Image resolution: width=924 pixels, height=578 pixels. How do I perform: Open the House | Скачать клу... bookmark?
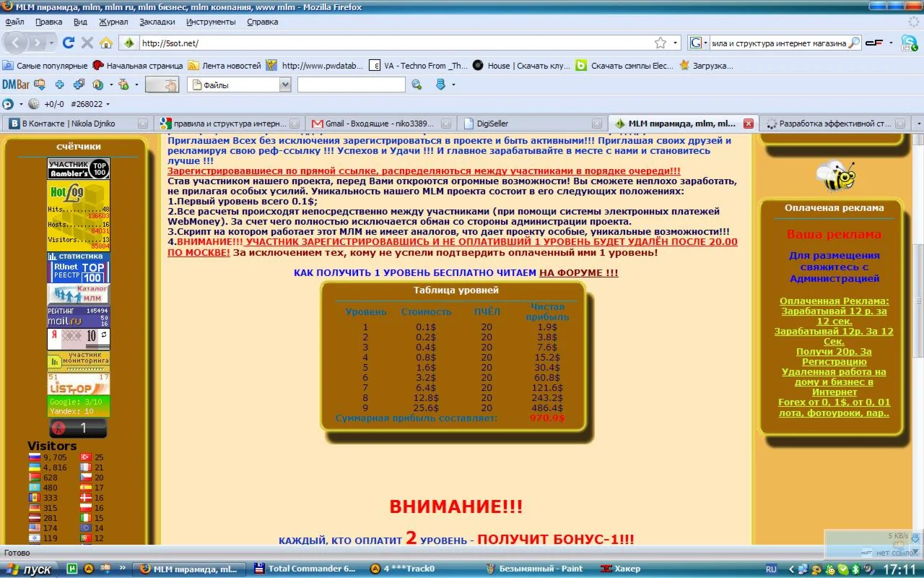point(521,65)
